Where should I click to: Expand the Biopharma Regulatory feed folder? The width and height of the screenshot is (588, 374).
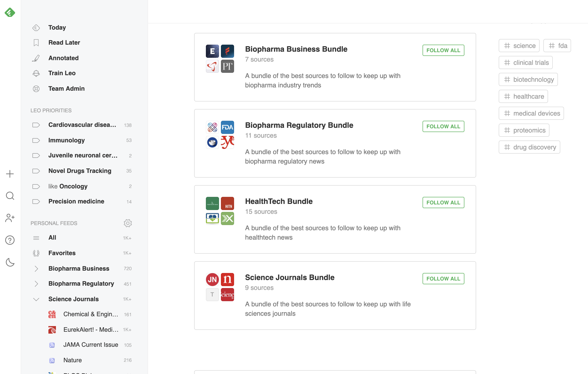click(x=36, y=284)
